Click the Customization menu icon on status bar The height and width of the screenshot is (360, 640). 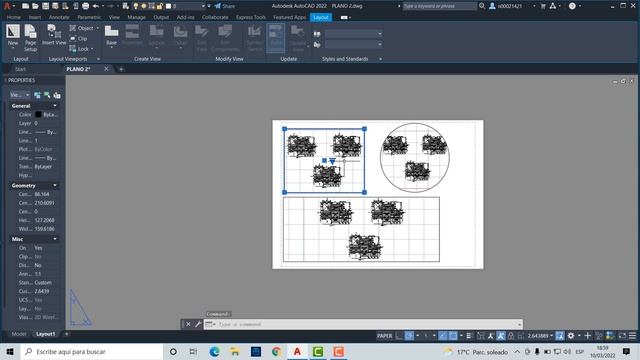click(x=632, y=336)
